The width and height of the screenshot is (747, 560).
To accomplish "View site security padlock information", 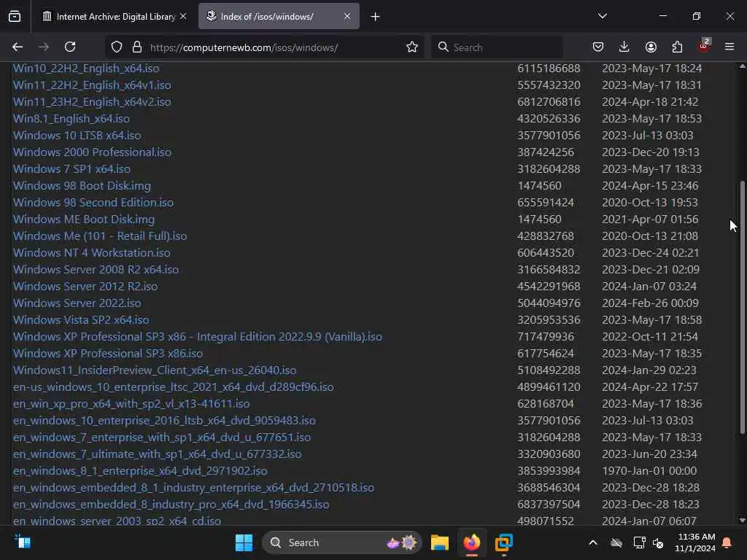I will (137, 47).
